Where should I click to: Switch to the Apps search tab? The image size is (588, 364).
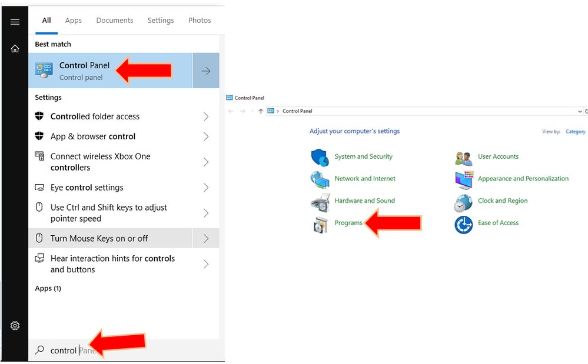click(x=73, y=21)
